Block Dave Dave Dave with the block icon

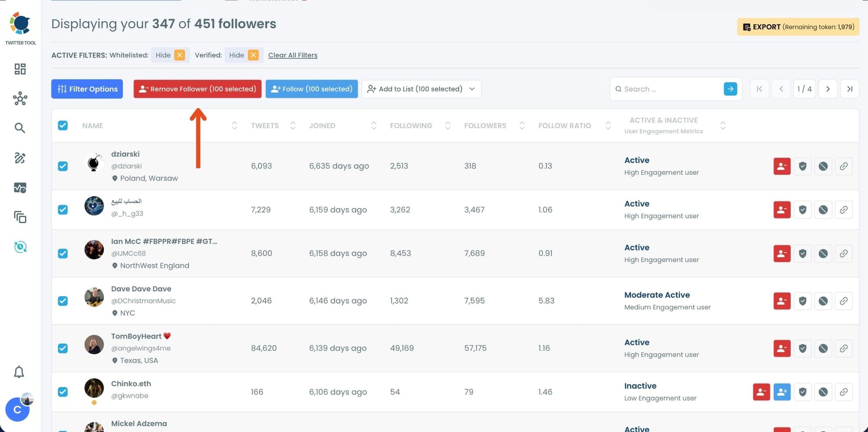(x=823, y=300)
